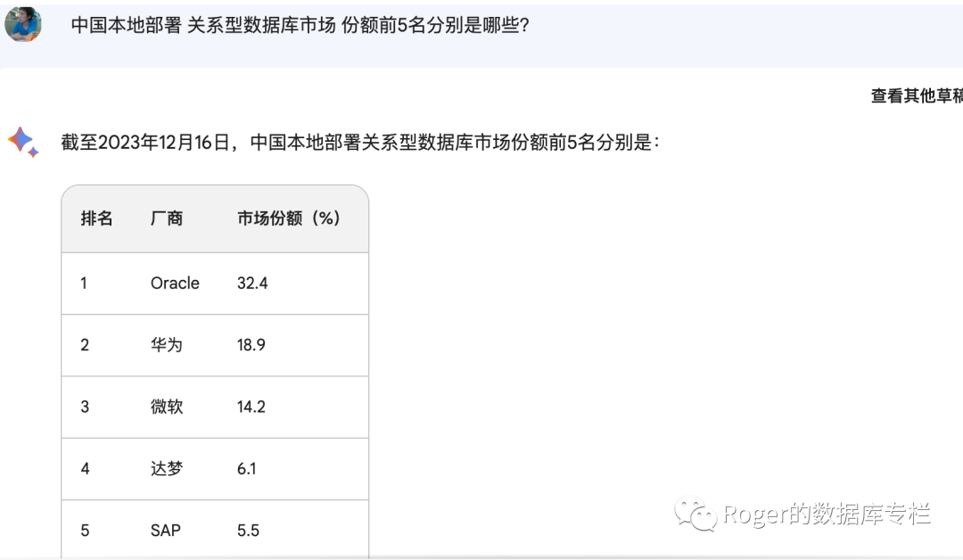The height and width of the screenshot is (560, 963).
Task: Click the Bard sparkle star icon
Action: (23, 142)
